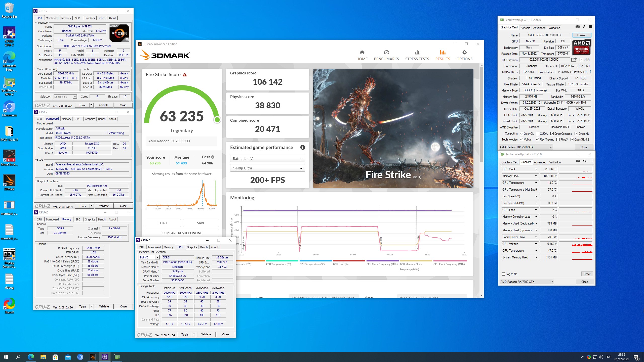
Task: Open GPU-Z Sensors window hamburger menu
Action: pyautogui.click(x=591, y=161)
